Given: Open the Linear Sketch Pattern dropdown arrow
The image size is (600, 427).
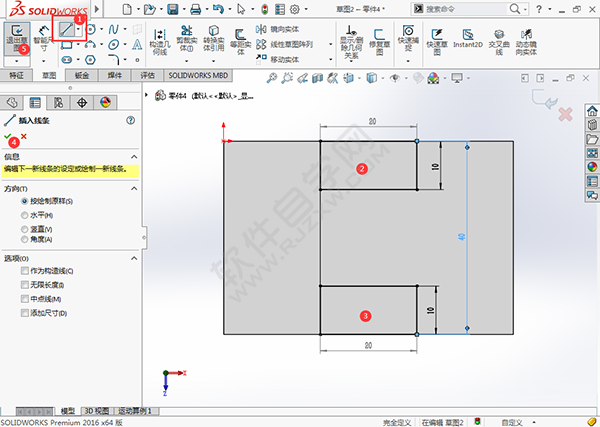Looking at the screenshot, I should [331, 44].
